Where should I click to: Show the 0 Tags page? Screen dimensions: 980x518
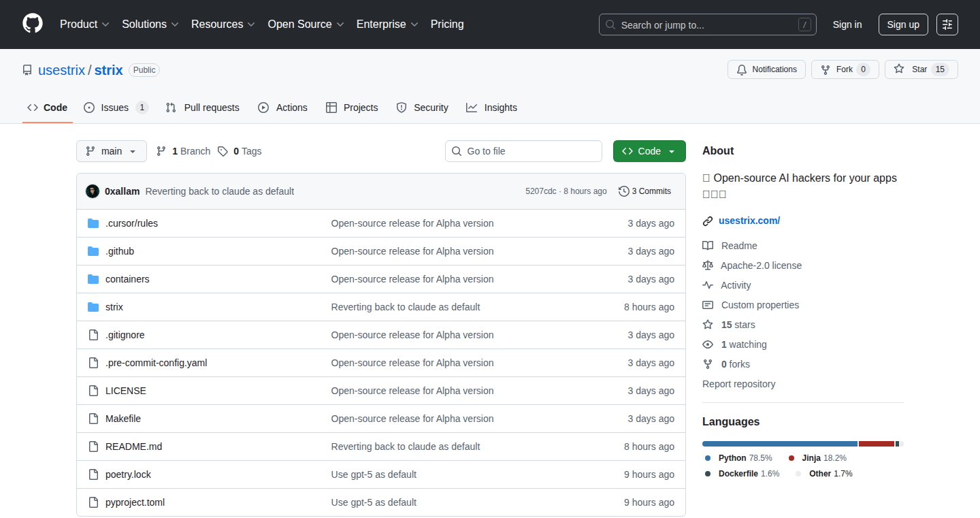[x=240, y=151]
